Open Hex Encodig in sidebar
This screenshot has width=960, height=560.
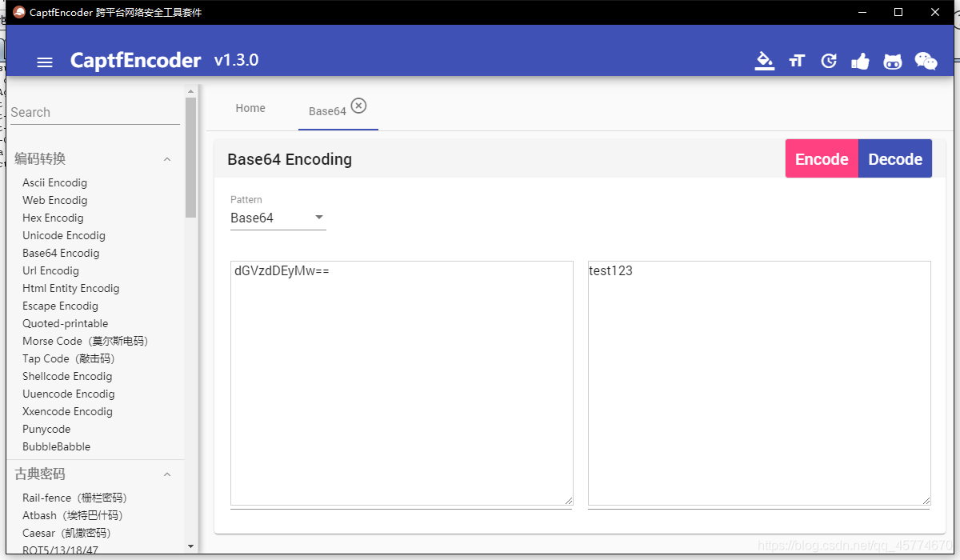coord(53,218)
